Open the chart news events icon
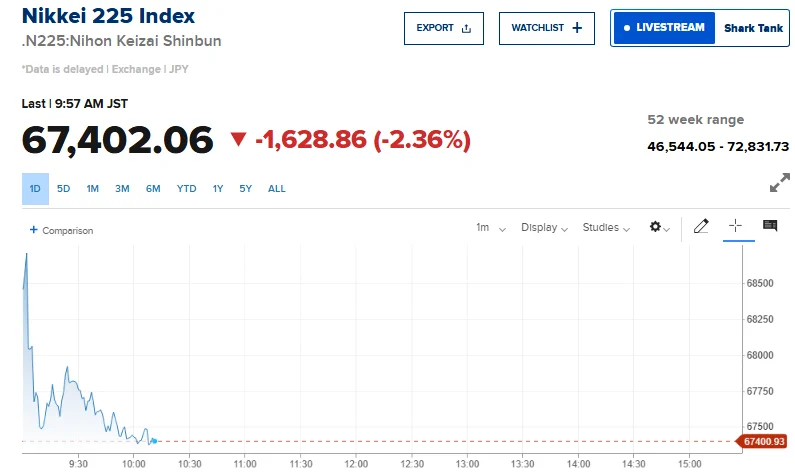Viewport: 795px width, 475px height. (x=770, y=225)
